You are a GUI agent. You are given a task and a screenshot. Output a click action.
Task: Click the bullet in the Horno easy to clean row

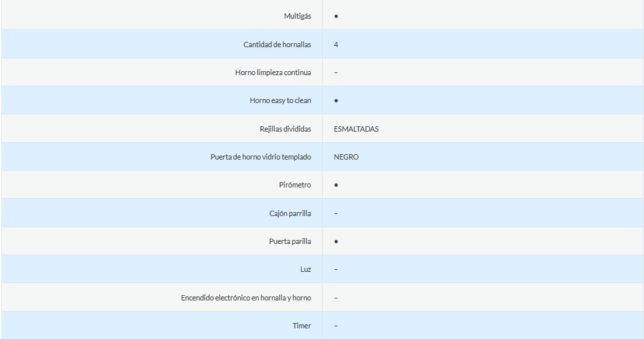pyautogui.click(x=336, y=100)
